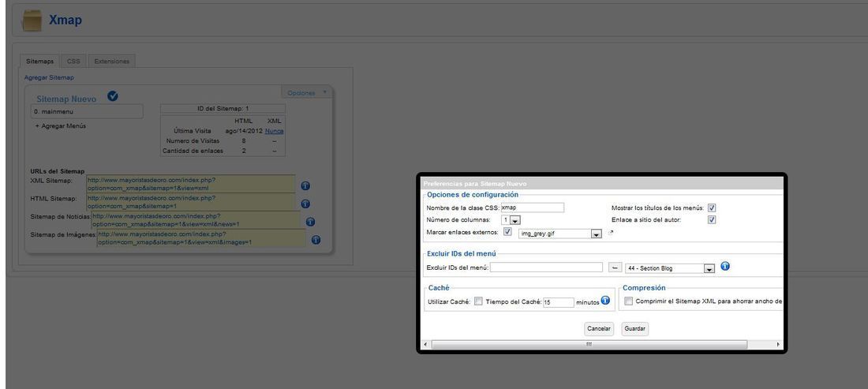
Task: Uncheck Enlace a sitio del autor
Action: tap(712, 219)
